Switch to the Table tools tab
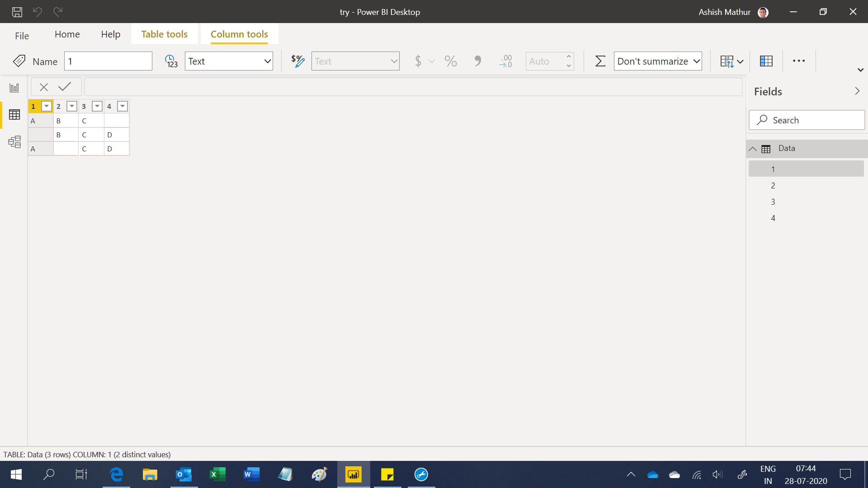 165,34
